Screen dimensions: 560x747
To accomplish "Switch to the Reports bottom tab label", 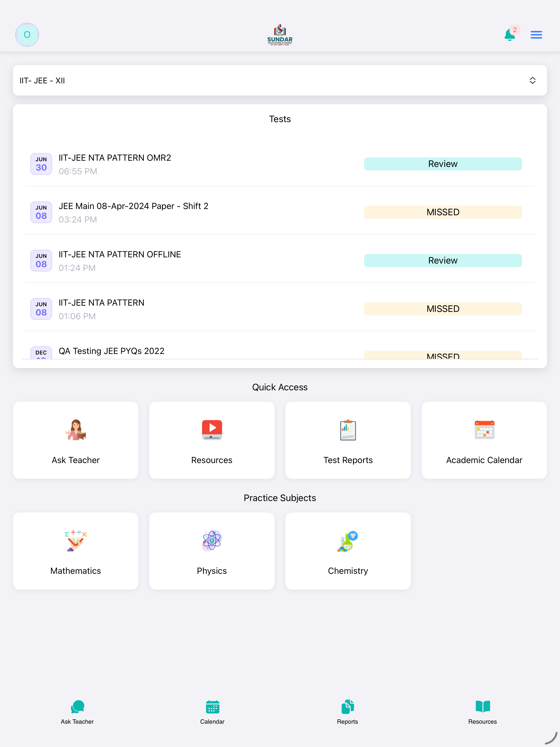I will pos(347,722).
